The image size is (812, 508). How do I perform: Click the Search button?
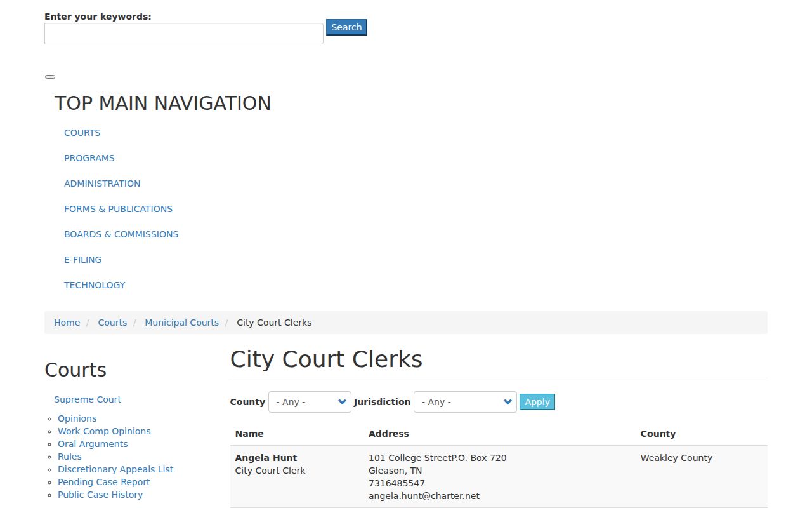tap(346, 27)
